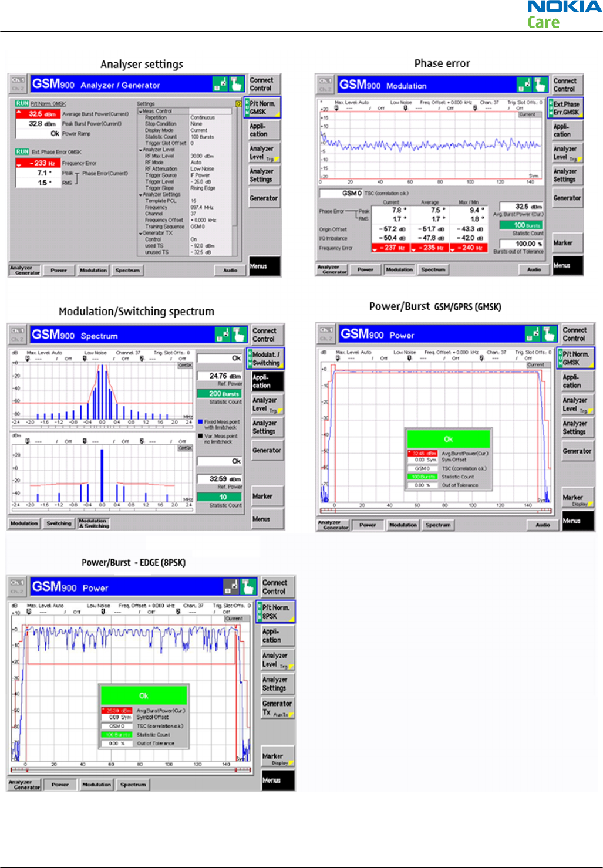Toggle Generator TX Control value On in Settings
Image resolution: width=603 pixels, height=868 pixels.
(194, 239)
